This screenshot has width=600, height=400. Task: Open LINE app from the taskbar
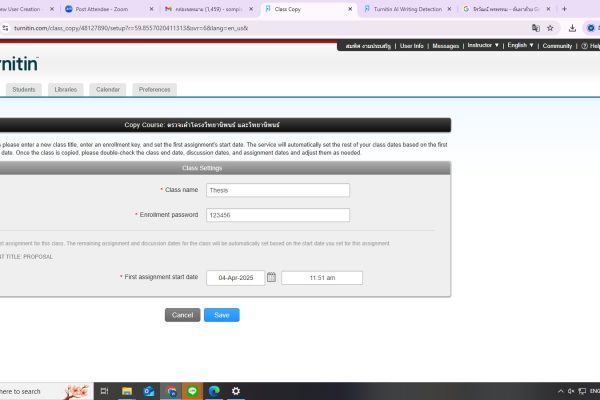tap(192, 391)
